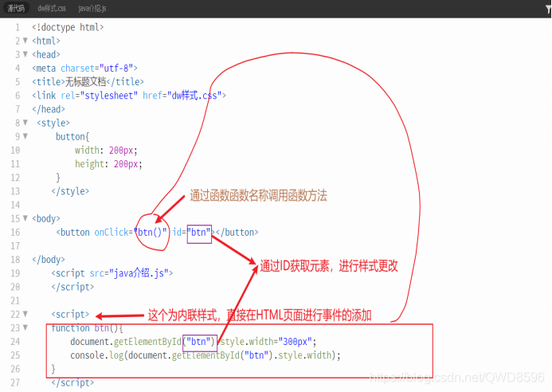Click the </button> closing tag
Viewport: 552px width, 392px height.
(x=237, y=233)
